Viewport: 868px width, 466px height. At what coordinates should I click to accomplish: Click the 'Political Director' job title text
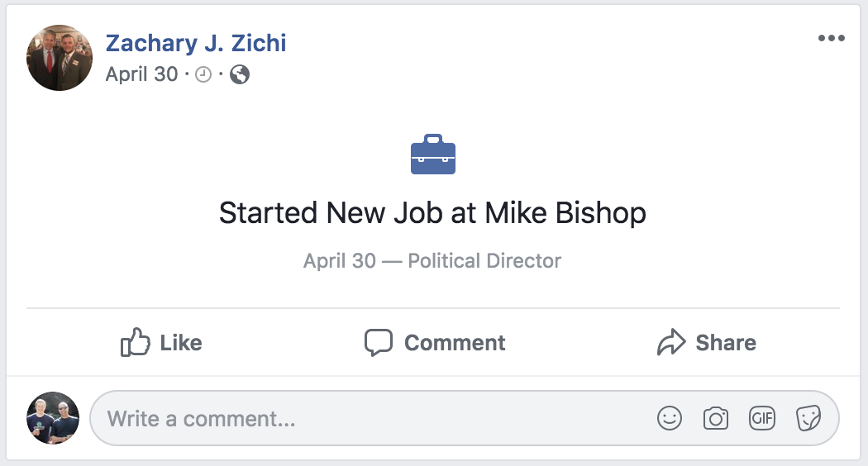coord(484,261)
